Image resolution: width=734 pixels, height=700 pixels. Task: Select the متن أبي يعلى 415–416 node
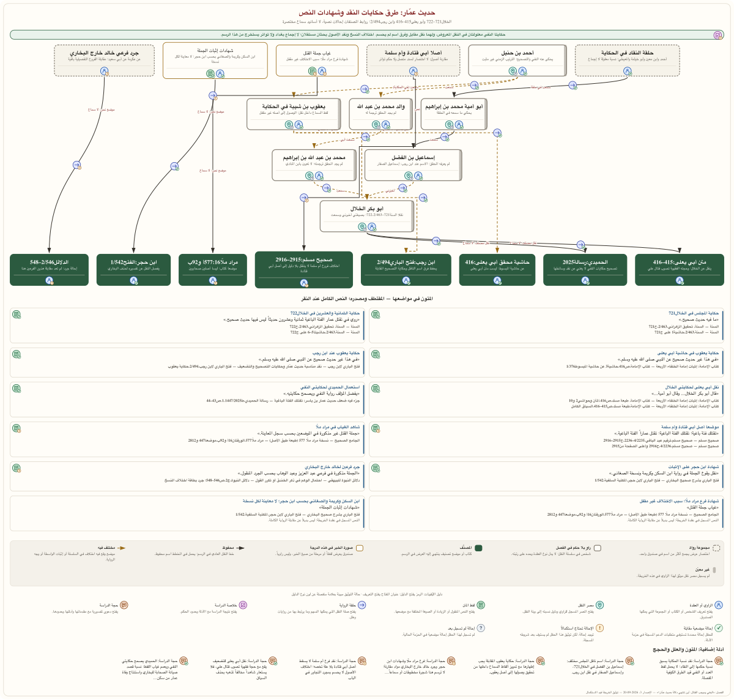point(680,269)
